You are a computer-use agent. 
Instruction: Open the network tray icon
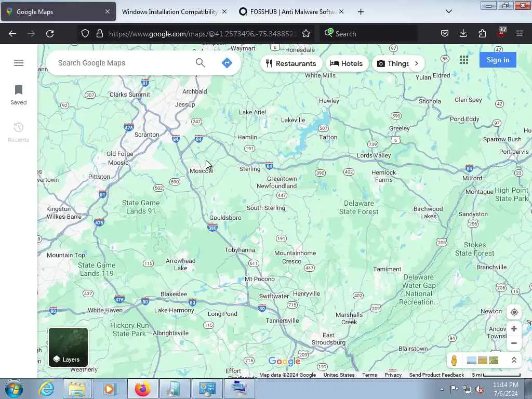pos(467,390)
